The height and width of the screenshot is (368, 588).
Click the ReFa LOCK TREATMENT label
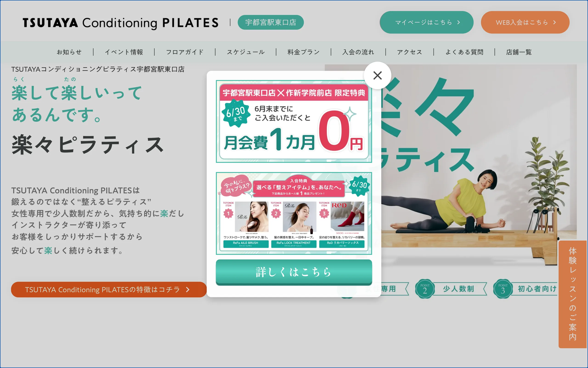(x=294, y=244)
